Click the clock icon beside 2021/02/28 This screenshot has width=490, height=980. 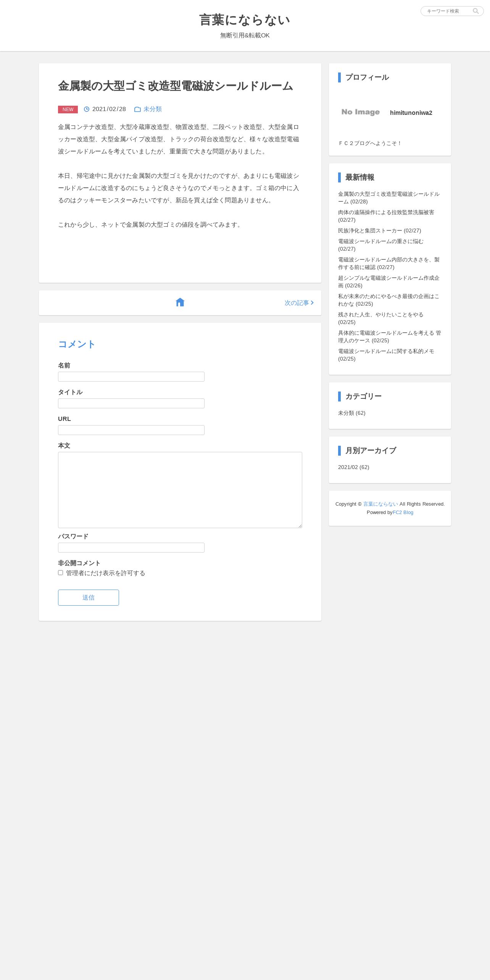[x=87, y=109]
